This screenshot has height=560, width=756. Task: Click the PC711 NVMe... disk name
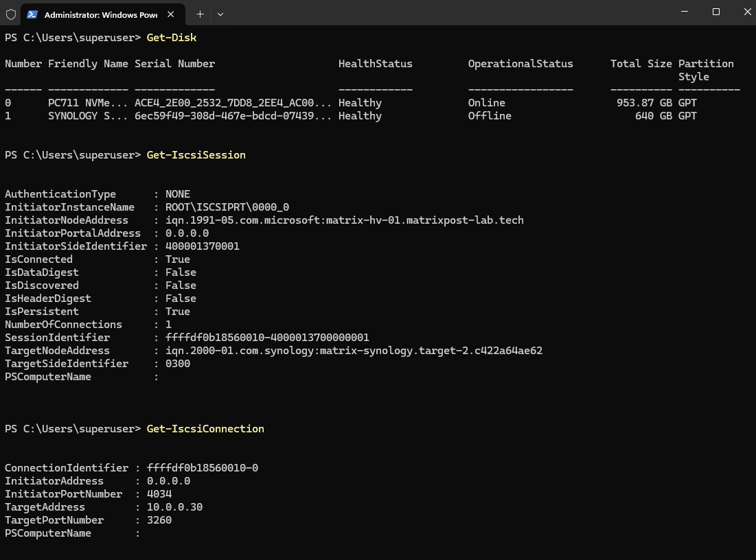[x=88, y=103]
